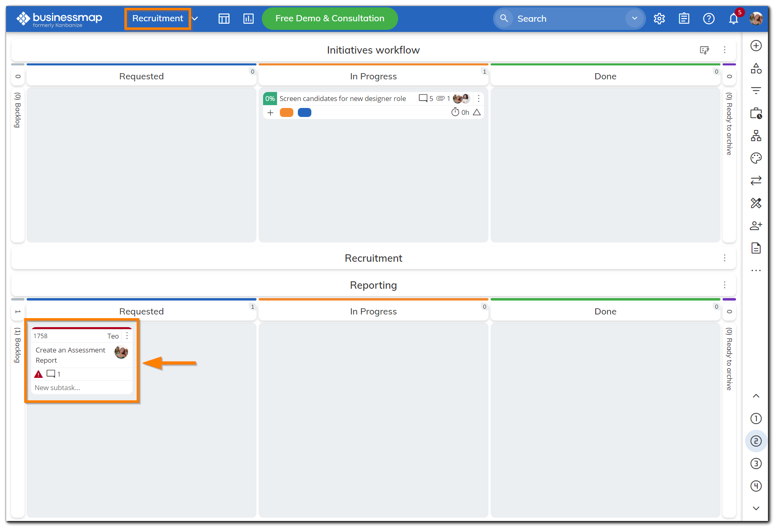Open the card creation plus icon
The width and height of the screenshot is (779, 532).
(x=756, y=46)
